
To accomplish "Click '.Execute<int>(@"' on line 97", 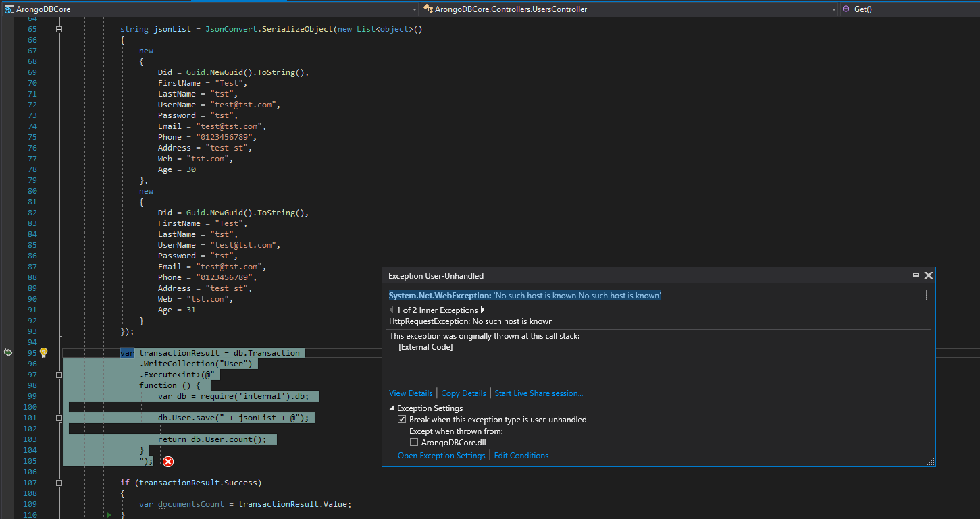I will (x=177, y=375).
